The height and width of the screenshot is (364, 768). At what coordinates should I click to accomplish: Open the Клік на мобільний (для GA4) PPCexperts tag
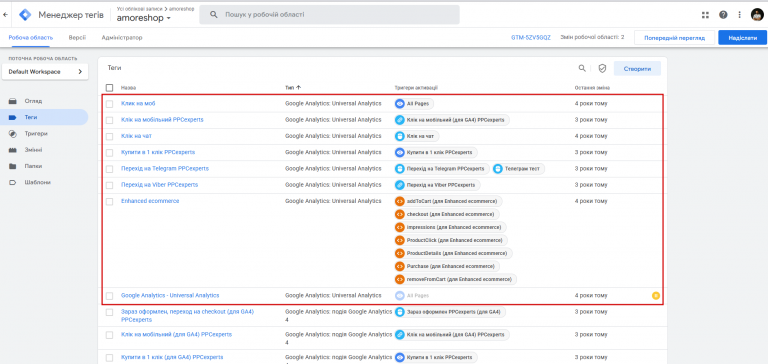pos(176,334)
